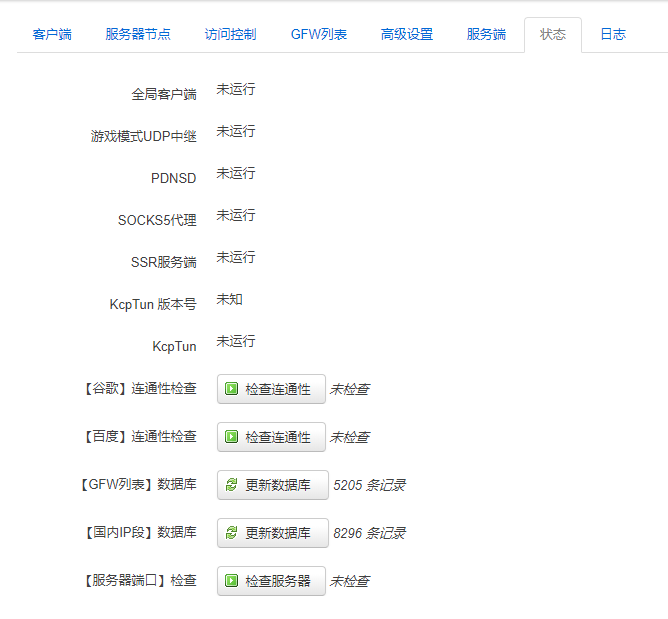The image size is (668, 619).
Task: Select the active 状态 tab
Action: pyautogui.click(x=553, y=34)
